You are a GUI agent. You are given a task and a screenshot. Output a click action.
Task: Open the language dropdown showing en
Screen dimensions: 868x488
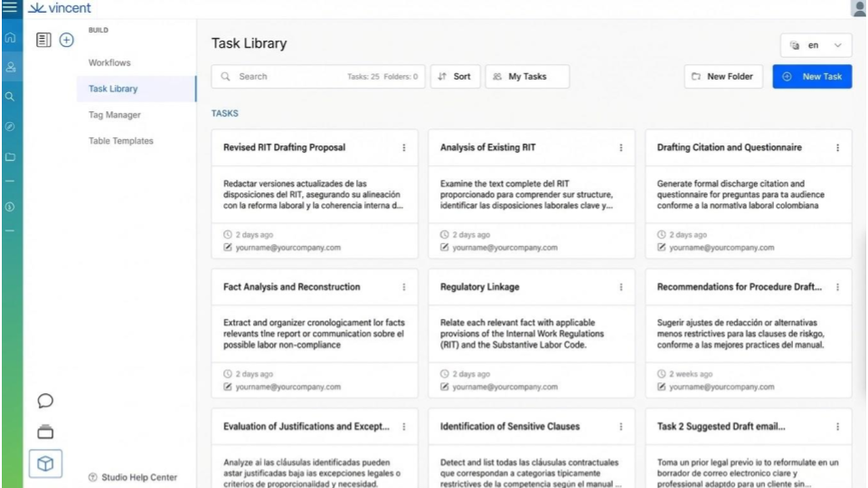pyautogui.click(x=816, y=45)
